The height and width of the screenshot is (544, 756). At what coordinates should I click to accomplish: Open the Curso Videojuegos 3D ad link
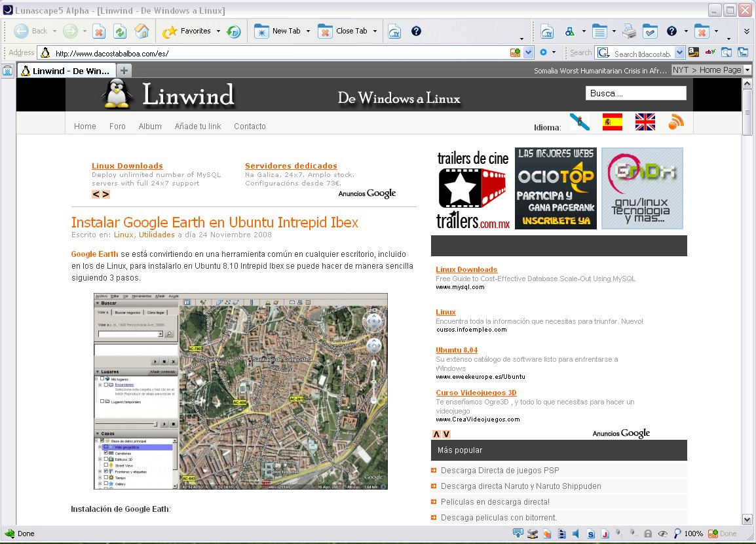tap(476, 393)
